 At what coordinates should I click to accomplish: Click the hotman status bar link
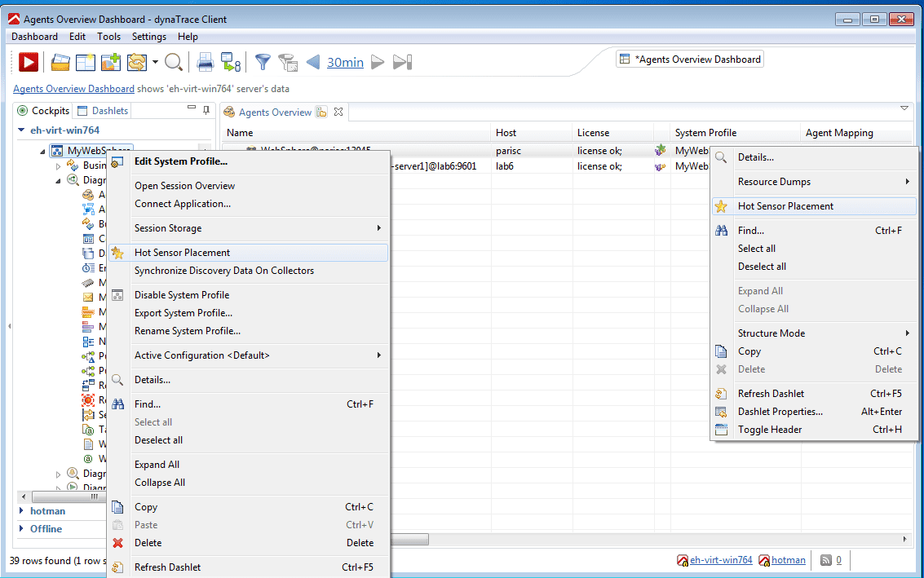tap(789, 560)
